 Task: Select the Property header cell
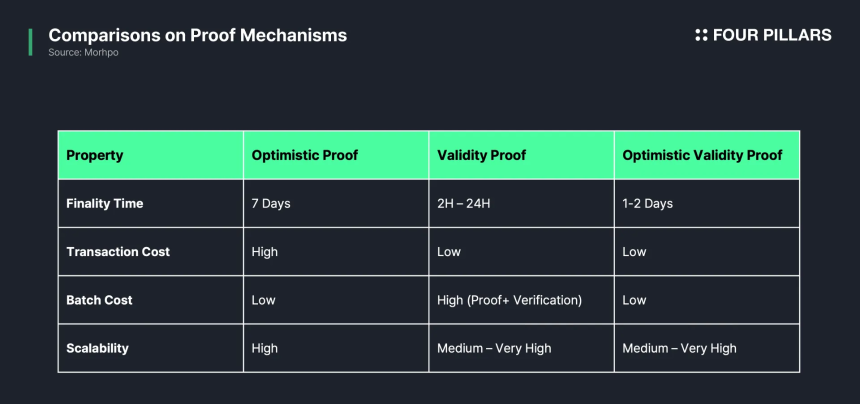click(x=150, y=155)
